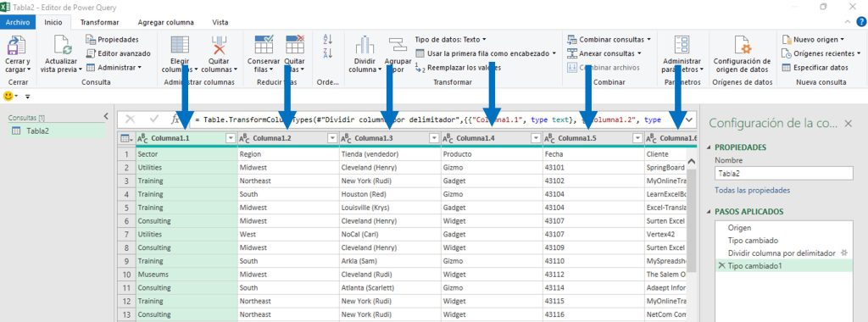Click Combinar archivos icon
Screen dimensions: 868x322
point(572,68)
